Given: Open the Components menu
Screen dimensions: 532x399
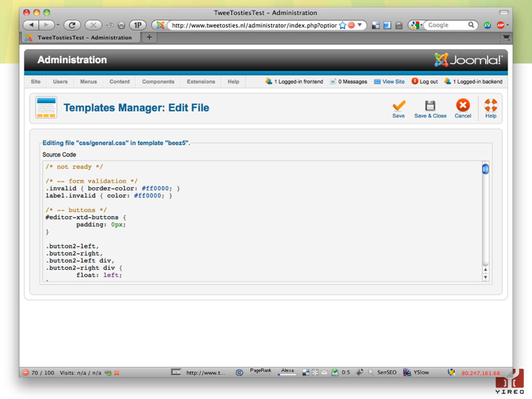Looking at the screenshot, I should point(158,81).
